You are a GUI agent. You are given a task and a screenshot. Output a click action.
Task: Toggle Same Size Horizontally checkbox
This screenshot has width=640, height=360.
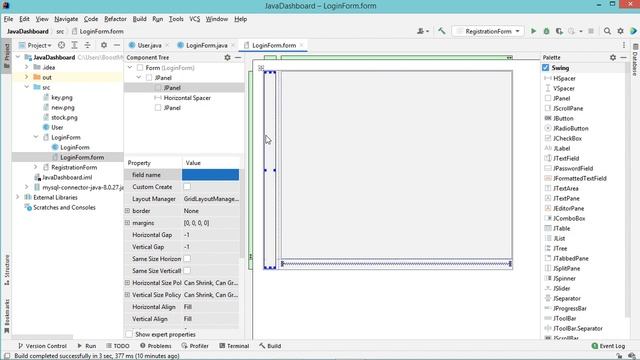(187, 259)
